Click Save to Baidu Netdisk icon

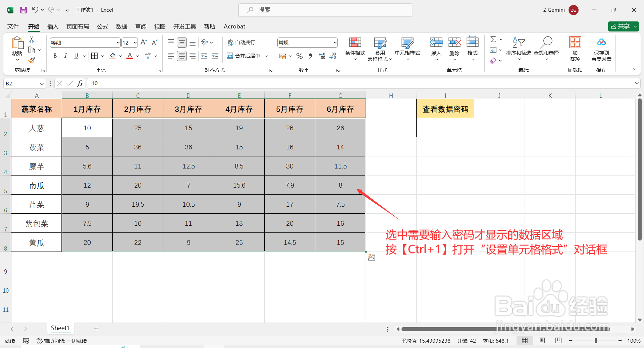601,49
